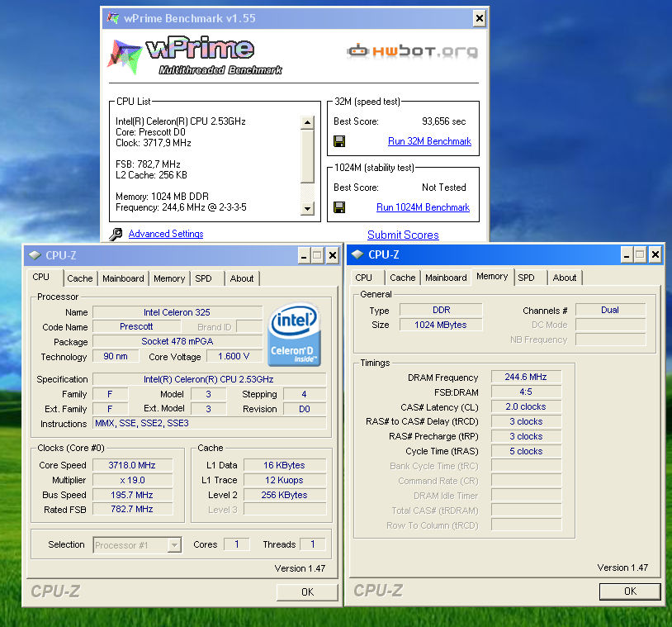Screen dimensions: 672x627
Task: Click the L1 Data value 16 KBytes
Action: coord(285,465)
